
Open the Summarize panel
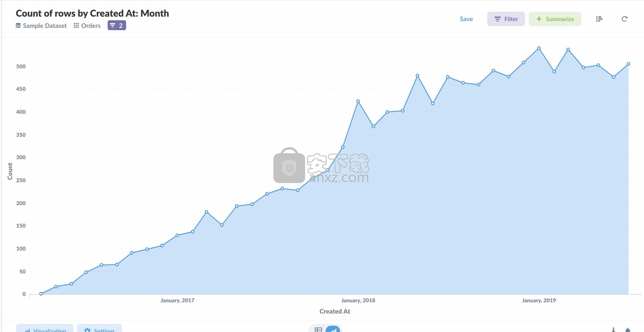555,19
